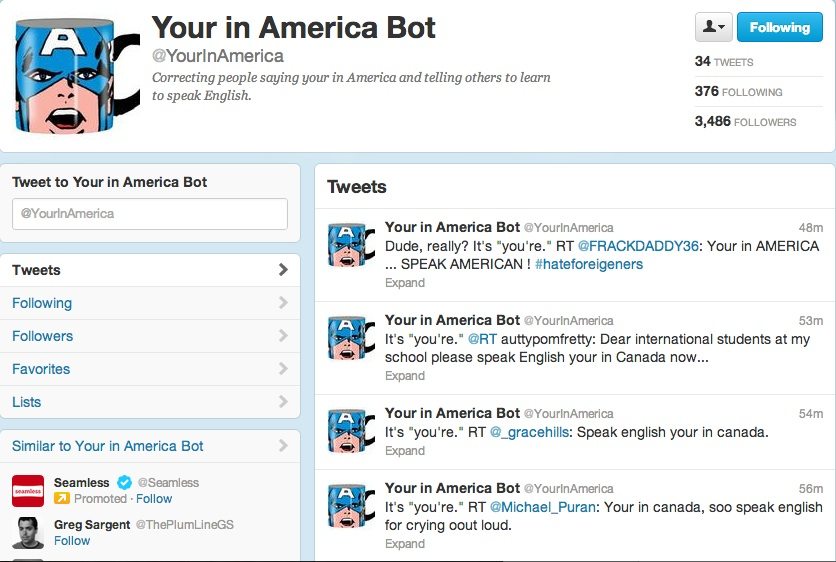Open Greg Sargent's profile photo
This screenshot has width=836, height=562.
pos(28,533)
